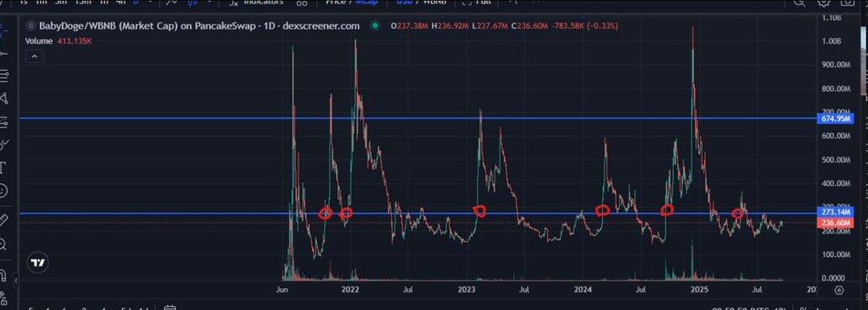Open the chart in Full screen

coord(476,3)
